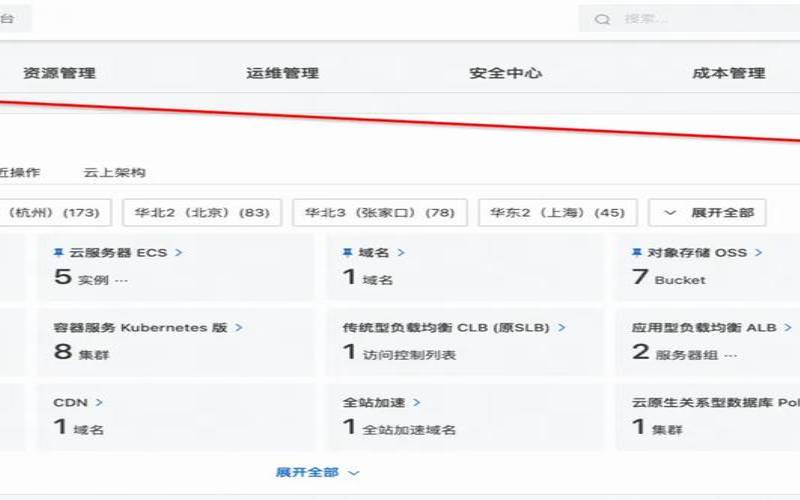Filter by region 华东2（上海）(45)
This screenshot has width=800, height=500.
558,212
